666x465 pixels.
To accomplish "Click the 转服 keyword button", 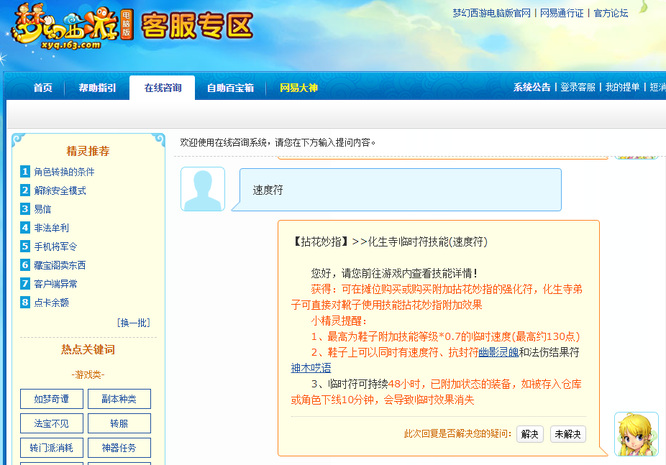I will [x=119, y=423].
